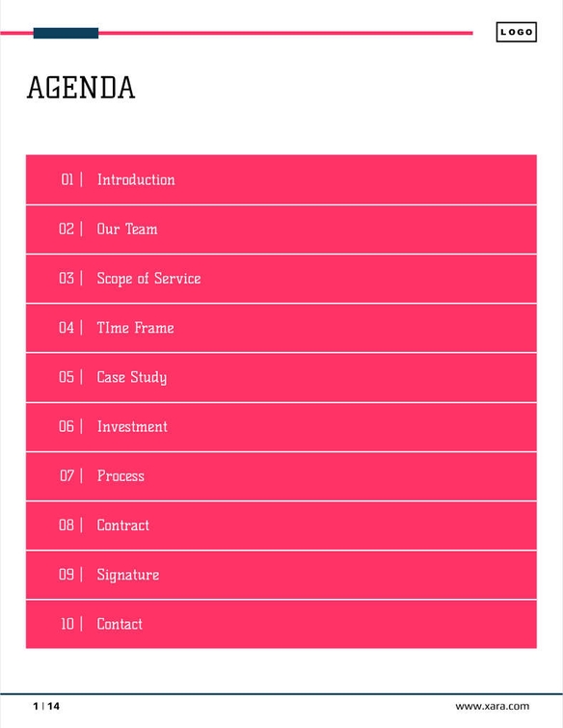
Task: Select the 09 Signature row
Action: 281,575
